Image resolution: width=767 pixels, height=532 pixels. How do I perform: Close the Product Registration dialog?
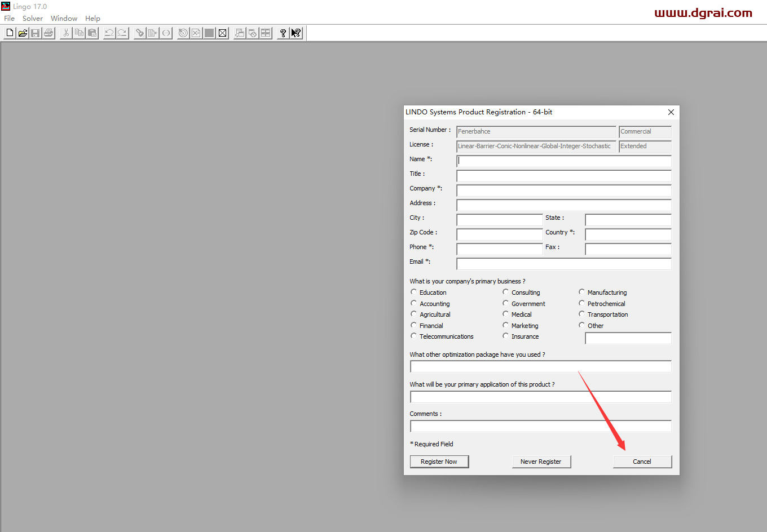click(x=671, y=112)
